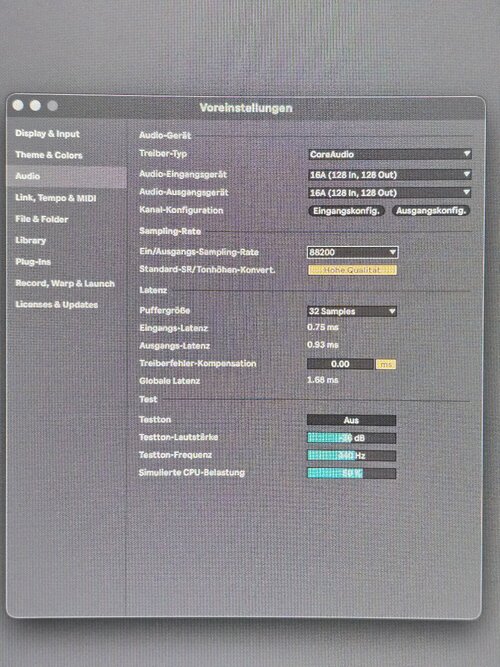This screenshot has width=500, height=667.
Task: Click the Simulierte CPU-Belastung slider
Action: pyautogui.click(x=351, y=473)
